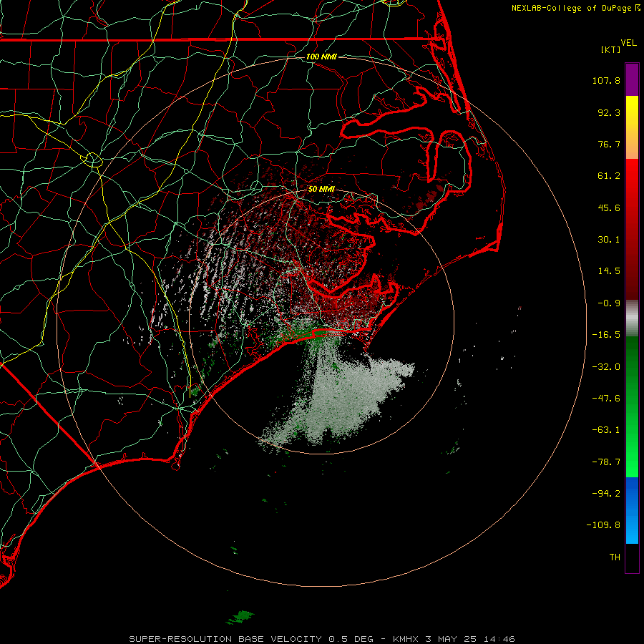Click the Super-Resolution Base Velocity caption

pyautogui.click(x=321, y=639)
